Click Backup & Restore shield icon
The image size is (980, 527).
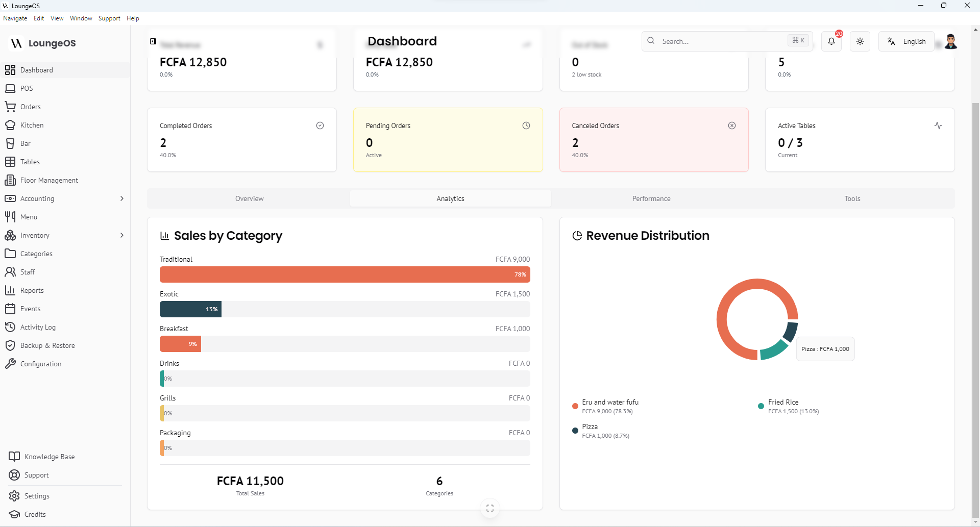pos(10,345)
